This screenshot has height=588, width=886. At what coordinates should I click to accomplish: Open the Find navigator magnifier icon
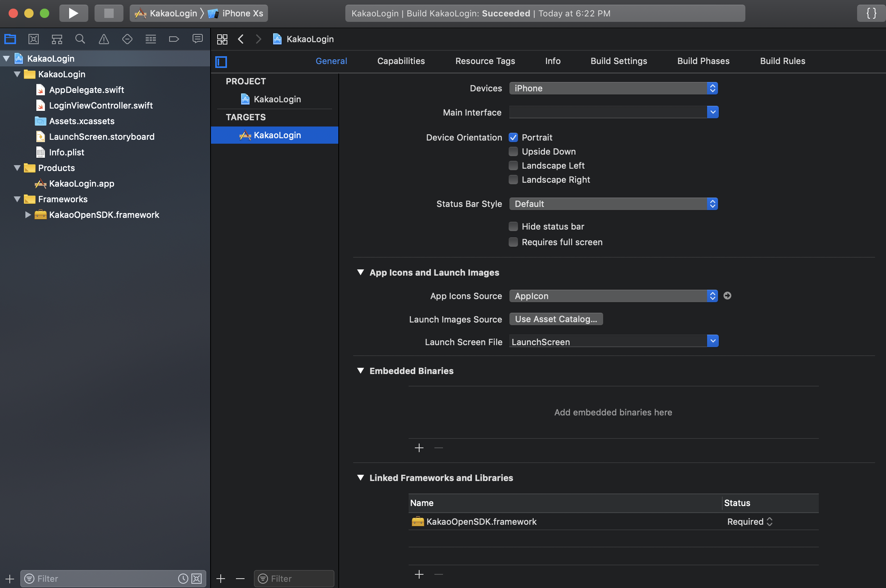(x=80, y=39)
